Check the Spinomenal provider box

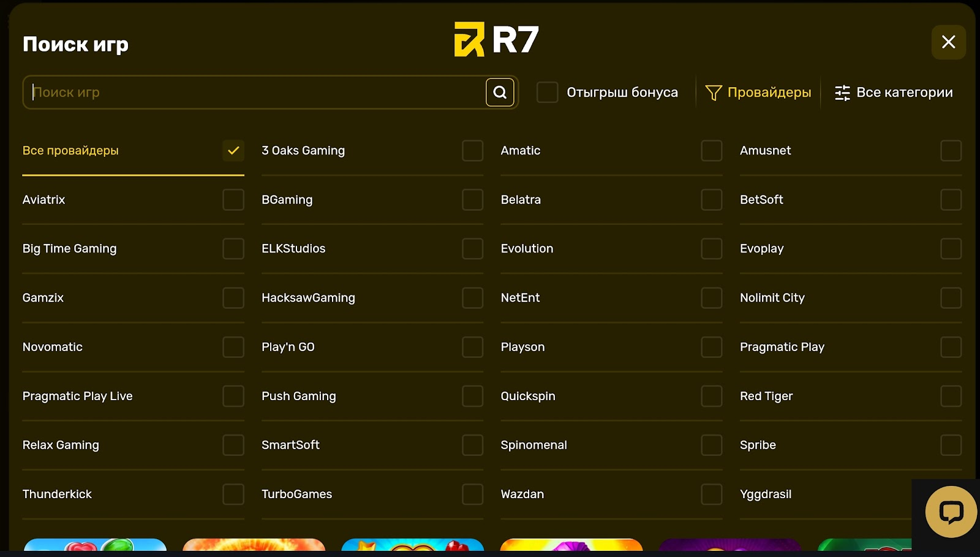tap(712, 445)
